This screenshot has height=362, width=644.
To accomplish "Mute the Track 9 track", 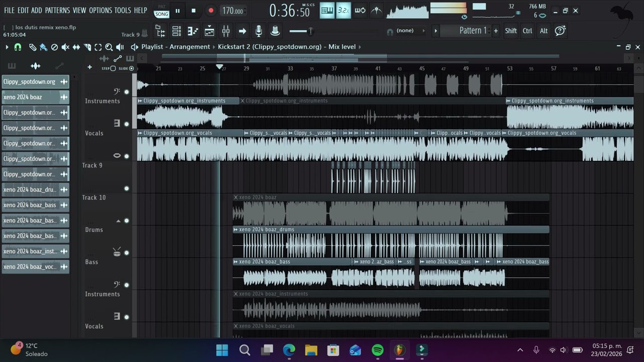I will [x=126, y=189].
